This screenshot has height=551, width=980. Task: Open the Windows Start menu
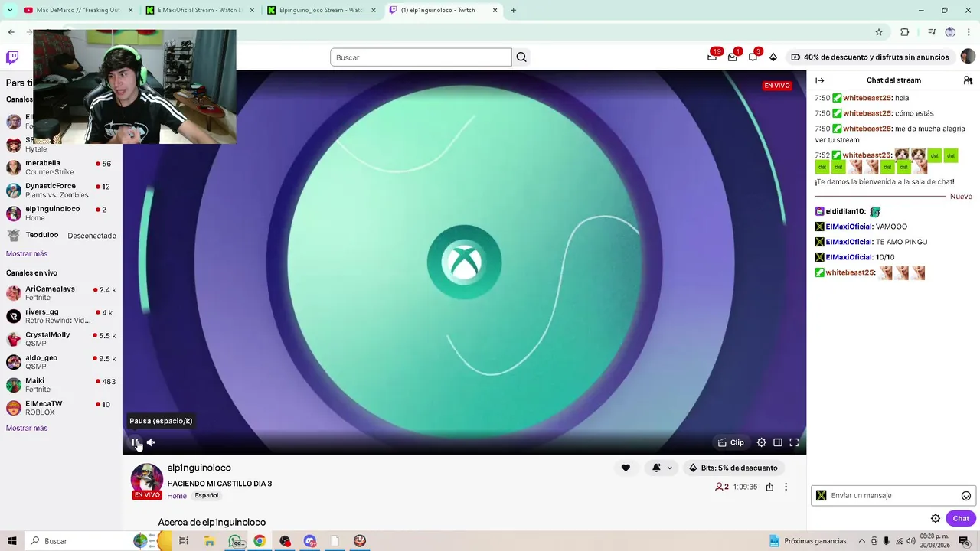[x=11, y=541]
